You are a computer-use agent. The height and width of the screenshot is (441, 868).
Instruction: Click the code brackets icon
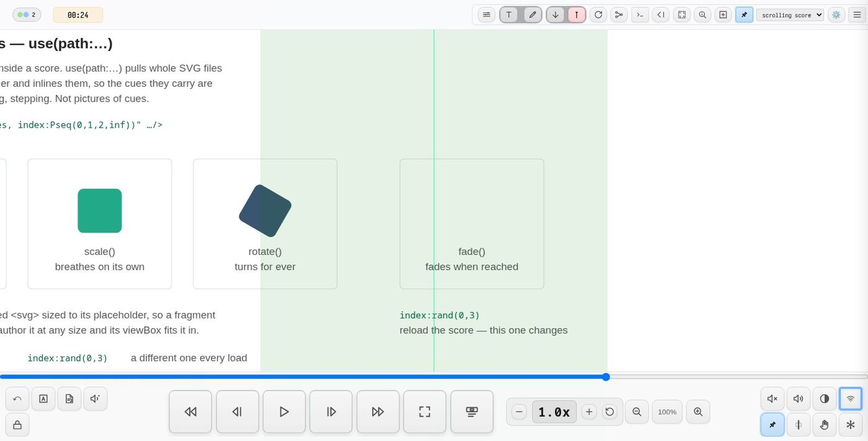(661, 15)
